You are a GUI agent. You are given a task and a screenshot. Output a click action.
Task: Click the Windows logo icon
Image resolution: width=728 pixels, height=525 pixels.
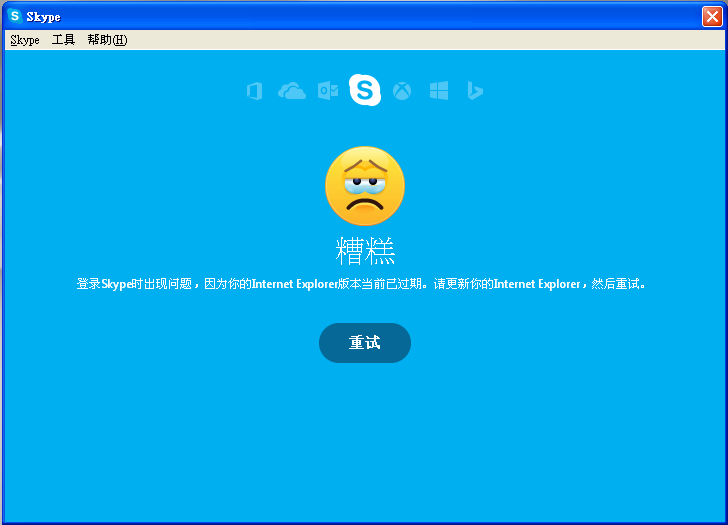pos(439,91)
